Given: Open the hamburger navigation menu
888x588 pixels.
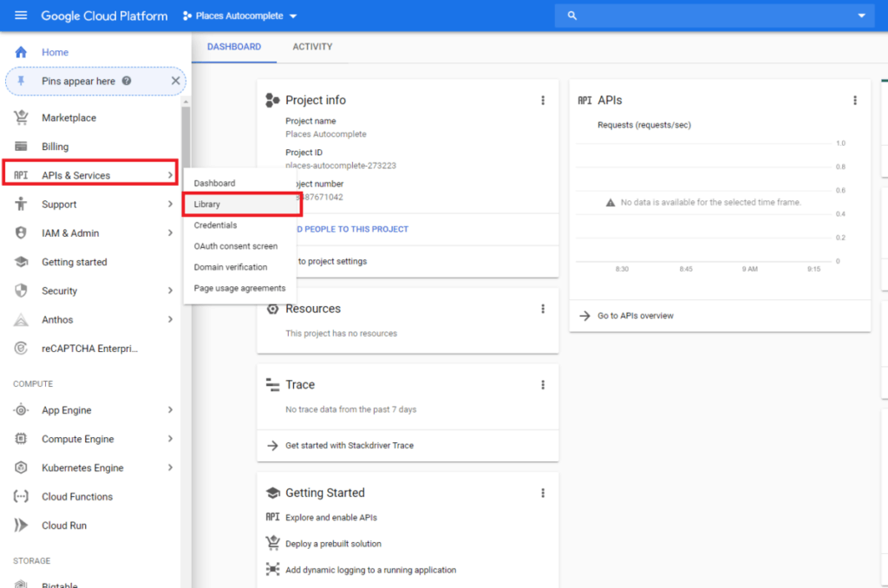Looking at the screenshot, I should click(21, 16).
